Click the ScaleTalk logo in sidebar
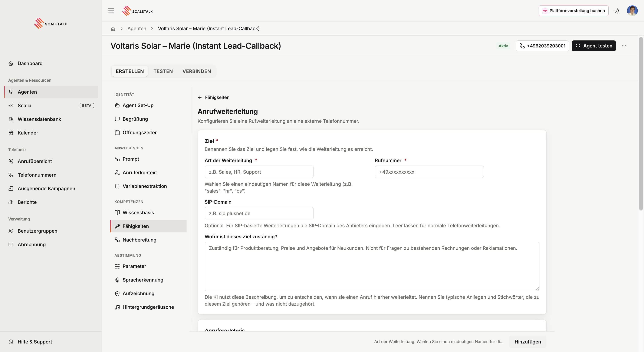The height and width of the screenshot is (352, 644). point(51,23)
